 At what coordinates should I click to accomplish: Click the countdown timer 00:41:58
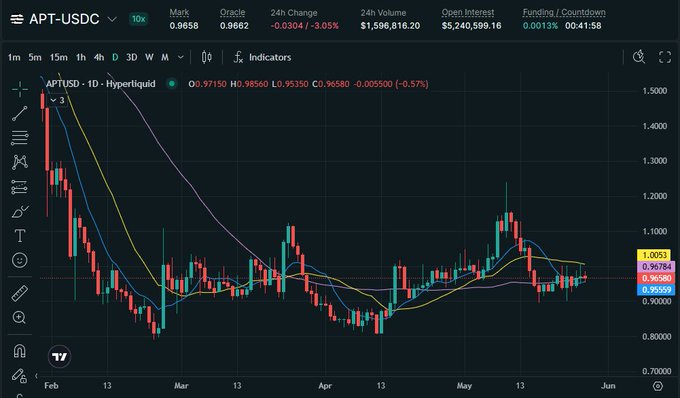pos(583,26)
